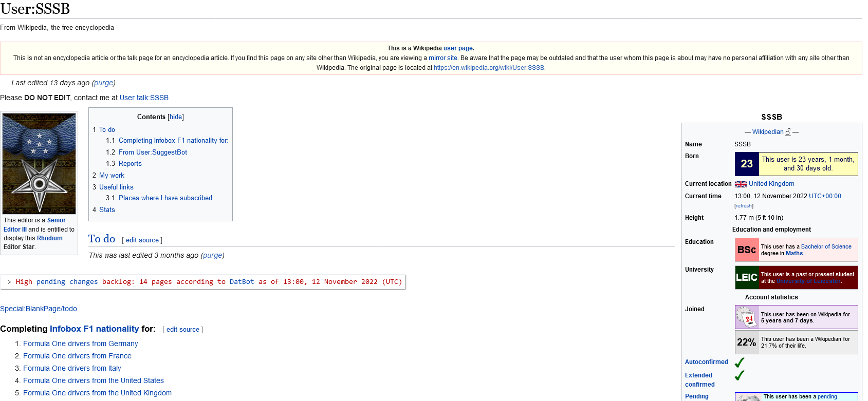The image size is (868, 401).
Task: Open DatBot link in backlog notice
Action: click(x=242, y=282)
